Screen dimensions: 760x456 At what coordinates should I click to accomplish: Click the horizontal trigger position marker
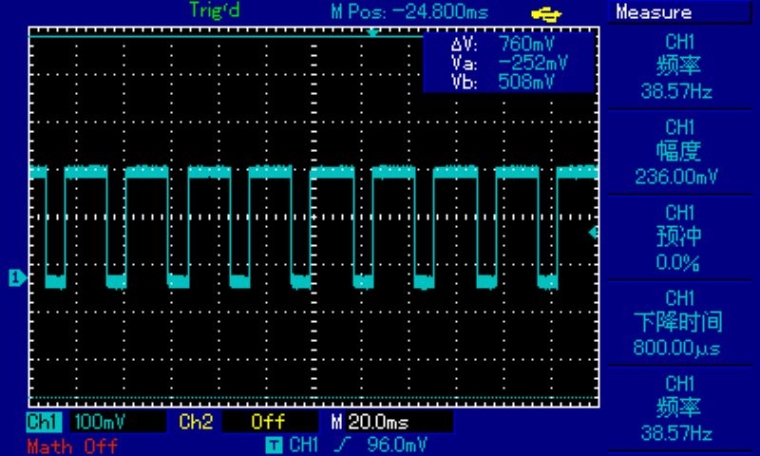pos(374,33)
